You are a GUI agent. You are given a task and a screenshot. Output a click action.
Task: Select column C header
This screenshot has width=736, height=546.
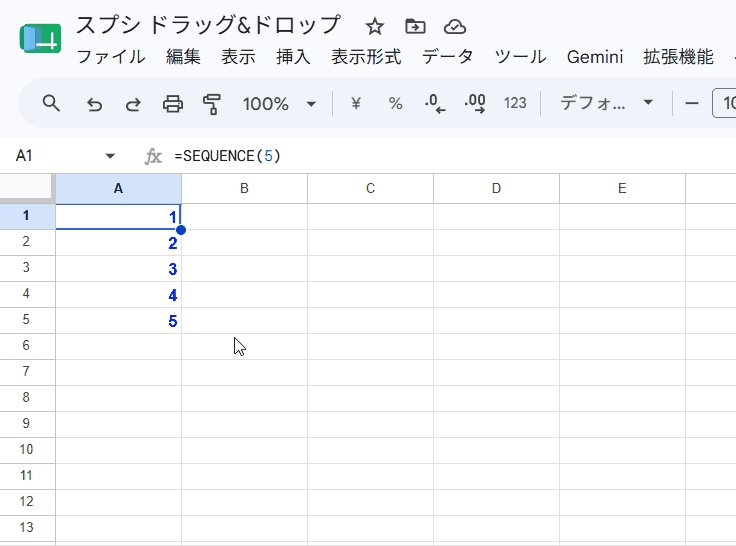(x=370, y=189)
